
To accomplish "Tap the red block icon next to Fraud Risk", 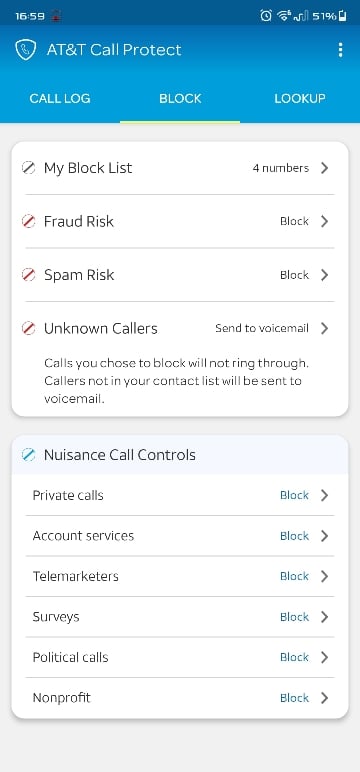I will click(29, 222).
